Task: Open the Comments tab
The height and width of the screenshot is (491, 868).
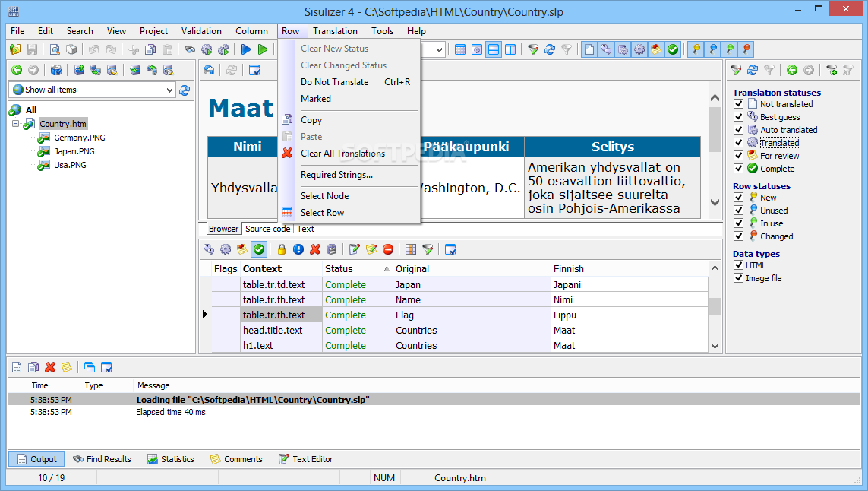Action: click(x=236, y=459)
